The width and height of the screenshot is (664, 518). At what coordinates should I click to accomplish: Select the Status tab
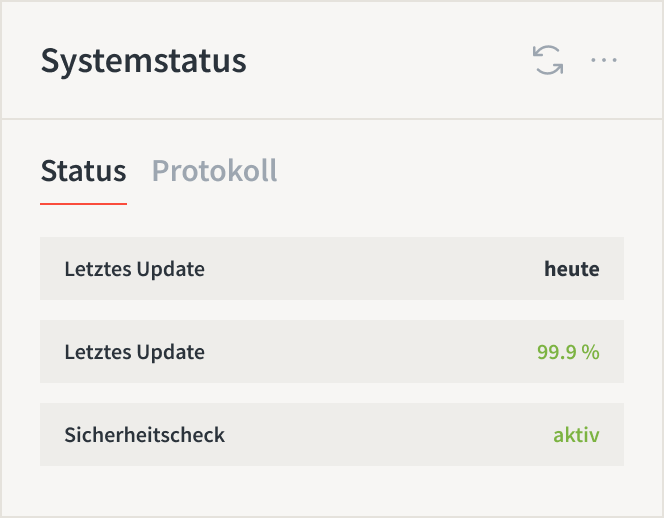click(83, 171)
